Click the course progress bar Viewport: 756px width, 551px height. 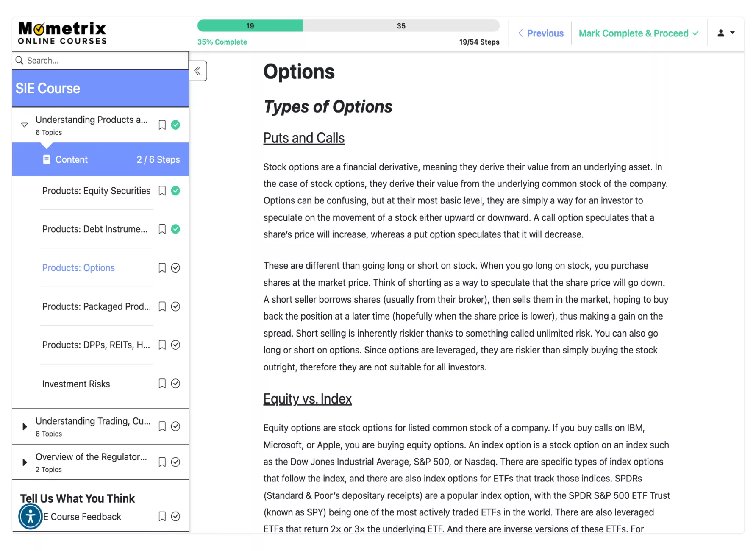pyautogui.click(x=348, y=26)
